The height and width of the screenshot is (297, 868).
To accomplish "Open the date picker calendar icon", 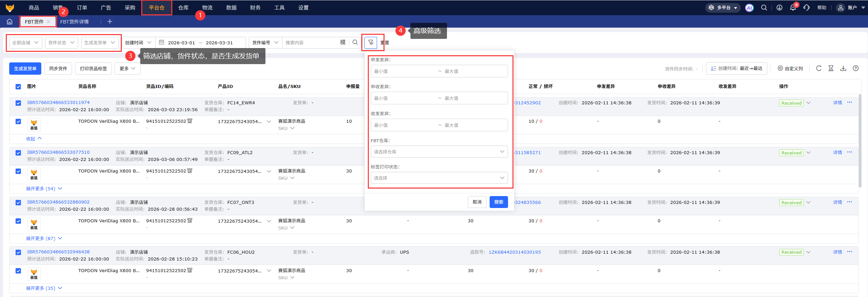I will pyautogui.click(x=162, y=42).
